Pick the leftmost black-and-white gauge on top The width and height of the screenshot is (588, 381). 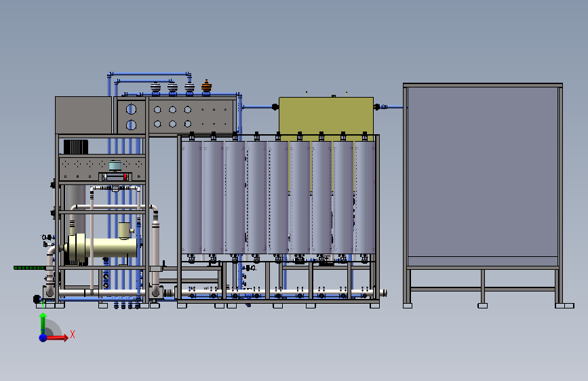(x=155, y=87)
